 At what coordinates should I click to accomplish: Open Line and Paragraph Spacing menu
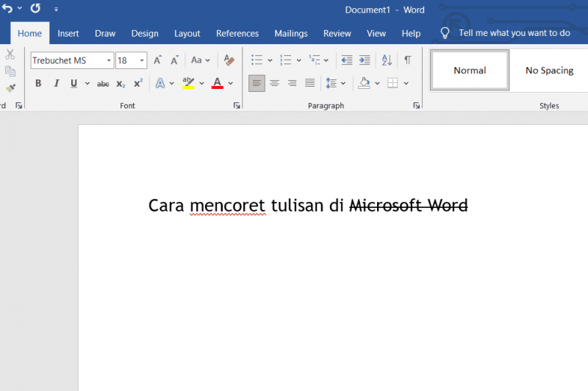point(335,83)
